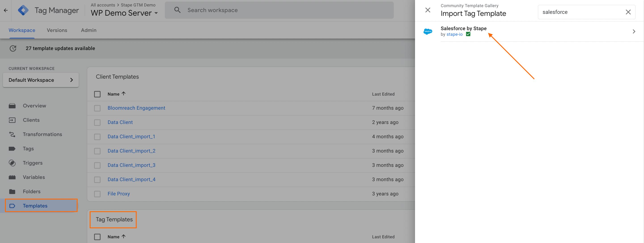
Task: Click All accounts breadcrumb
Action: (103, 5)
